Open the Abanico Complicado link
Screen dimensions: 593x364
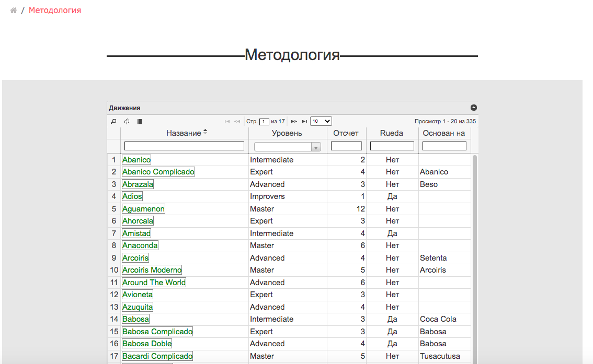(158, 172)
